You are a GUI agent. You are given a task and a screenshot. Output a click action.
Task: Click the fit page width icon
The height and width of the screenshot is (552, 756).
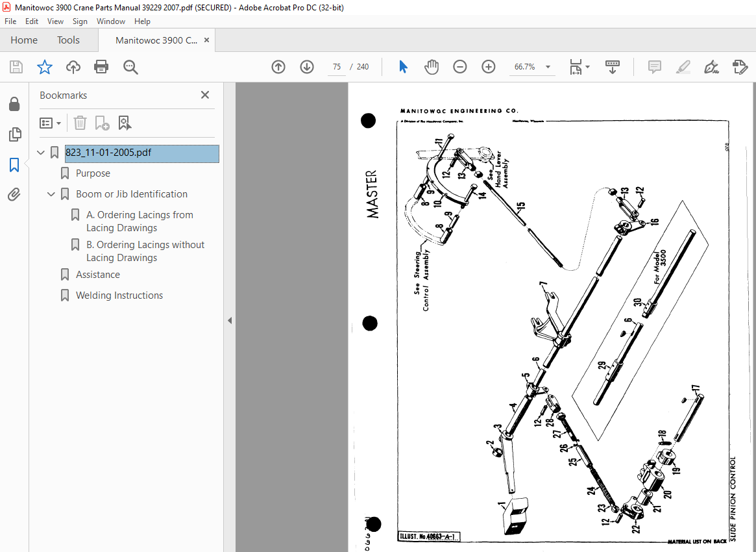click(x=576, y=67)
